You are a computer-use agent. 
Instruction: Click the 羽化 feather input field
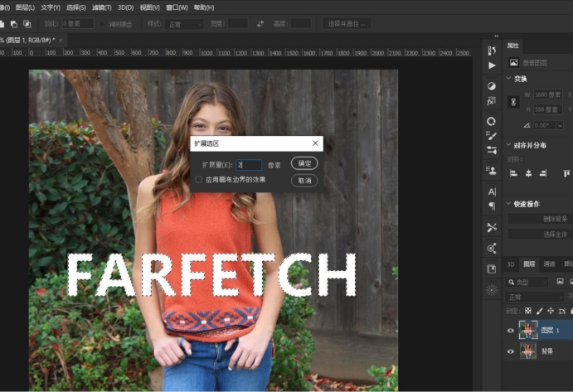click(x=78, y=24)
